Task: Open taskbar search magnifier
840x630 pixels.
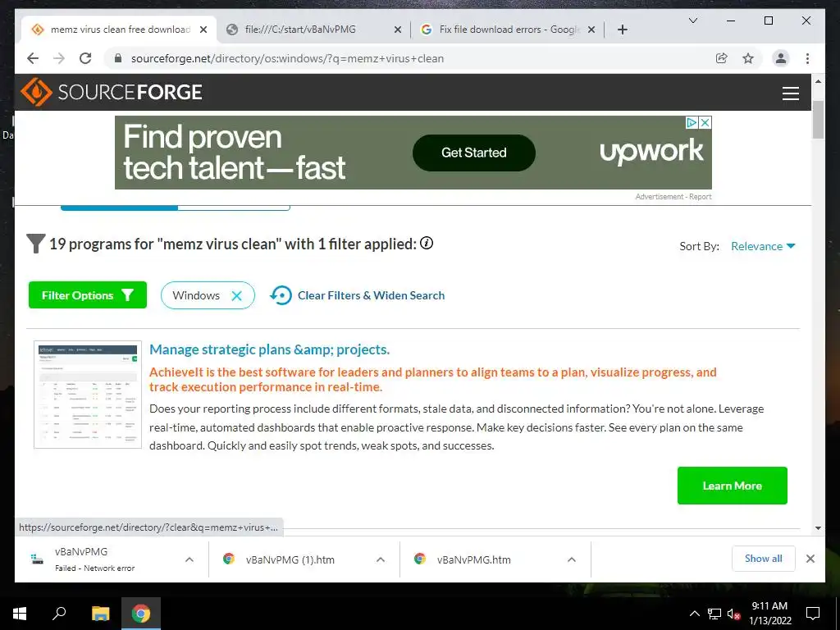Action: coord(59,614)
